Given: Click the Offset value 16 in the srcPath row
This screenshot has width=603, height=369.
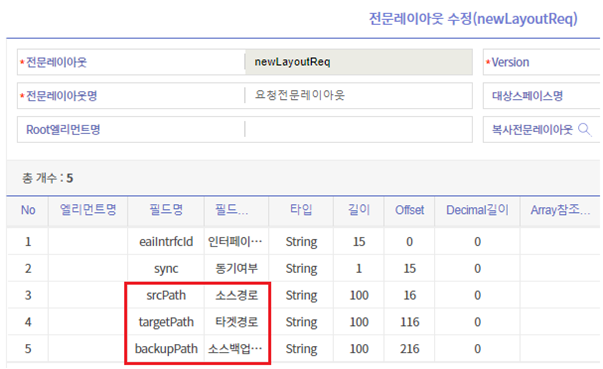Looking at the screenshot, I should 409,295.
